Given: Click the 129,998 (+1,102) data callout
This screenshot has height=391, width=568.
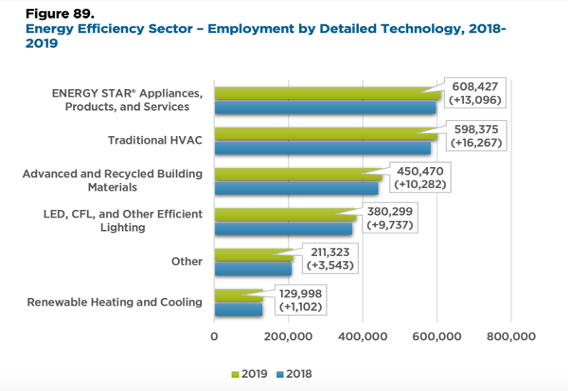Looking at the screenshot, I should pos(301,300).
